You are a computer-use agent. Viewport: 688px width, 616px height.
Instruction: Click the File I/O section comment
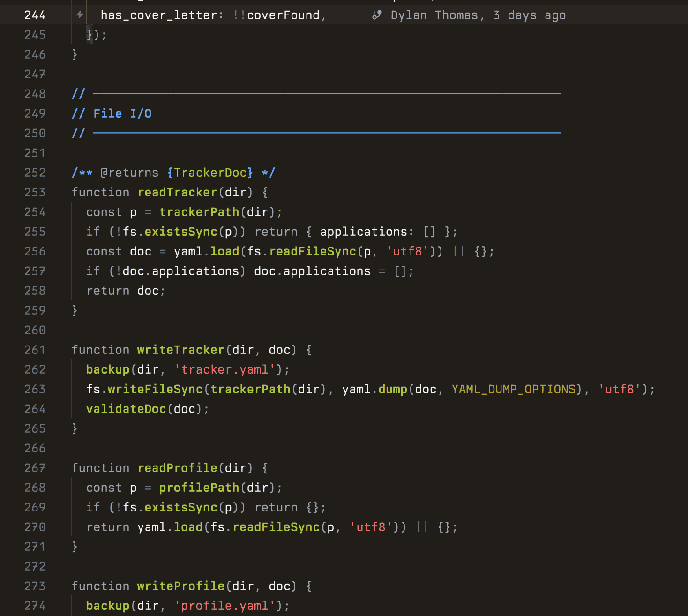pyautogui.click(x=122, y=113)
